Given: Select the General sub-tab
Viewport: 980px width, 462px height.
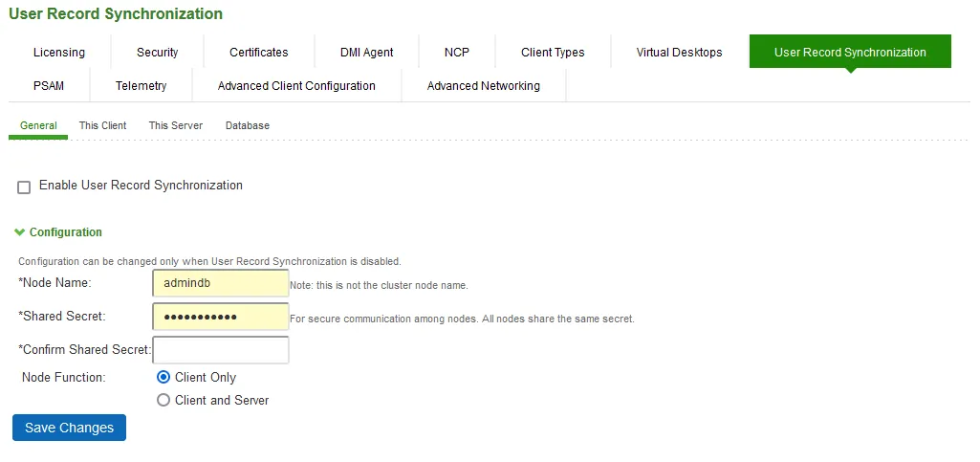Looking at the screenshot, I should (x=39, y=125).
